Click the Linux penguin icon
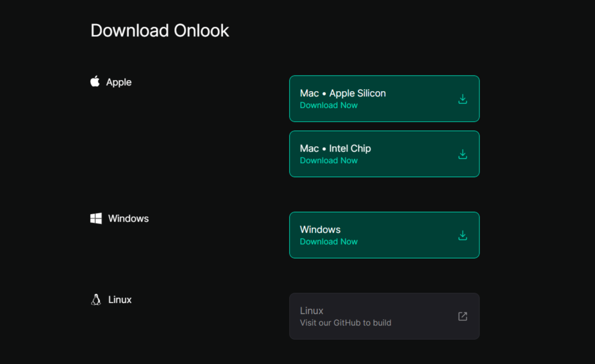 click(96, 300)
